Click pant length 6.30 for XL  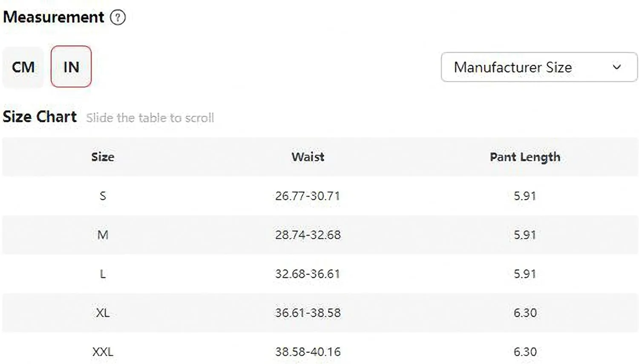click(525, 313)
